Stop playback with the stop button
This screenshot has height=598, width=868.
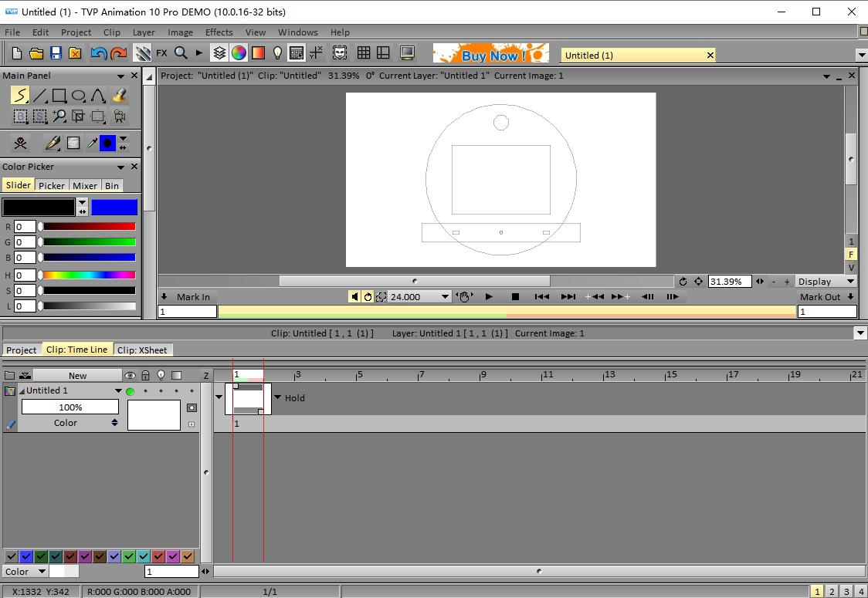[x=515, y=297]
